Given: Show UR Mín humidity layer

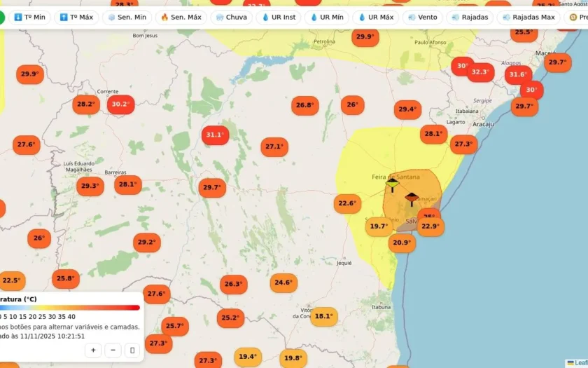Looking at the screenshot, I should 327,18.
